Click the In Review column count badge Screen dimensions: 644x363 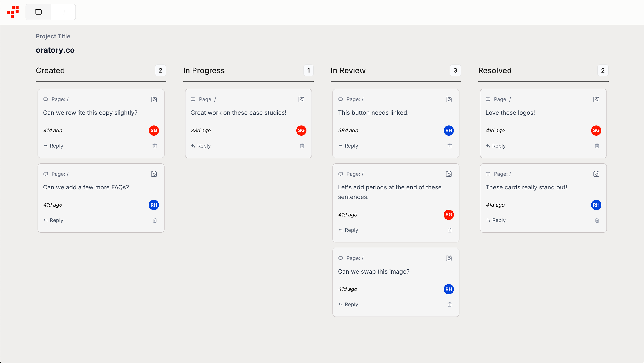tap(455, 70)
